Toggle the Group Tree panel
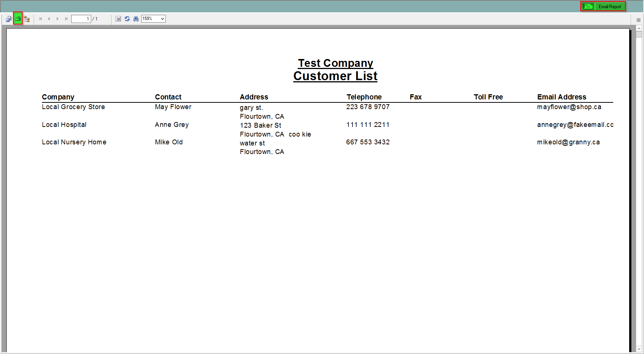The image size is (644, 354). [26, 19]
